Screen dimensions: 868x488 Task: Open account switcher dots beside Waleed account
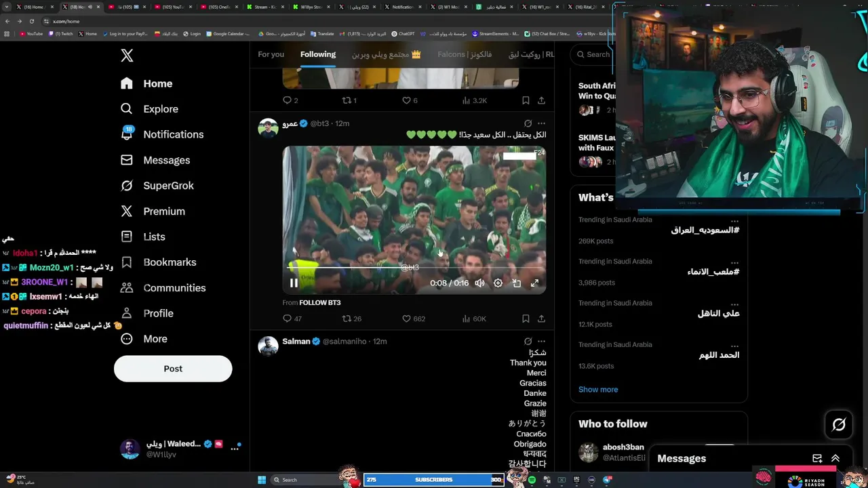point(235,449)
